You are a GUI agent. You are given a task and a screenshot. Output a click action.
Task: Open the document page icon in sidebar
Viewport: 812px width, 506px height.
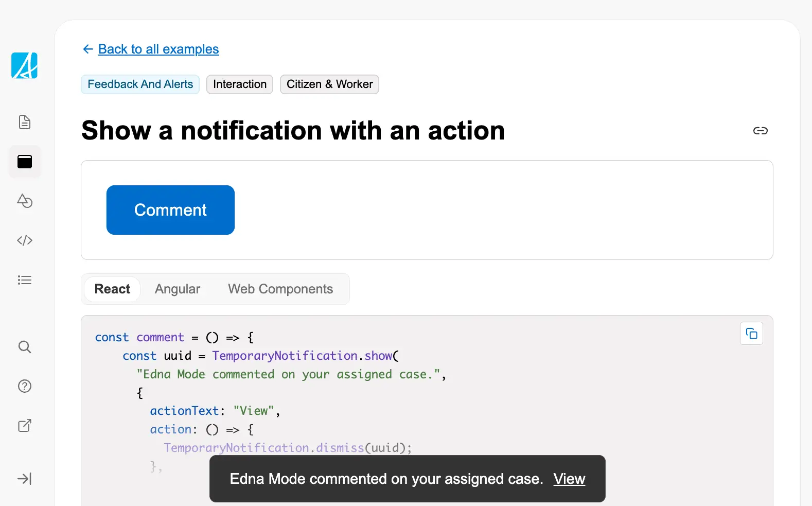pyautogui.click(x=25, y=123)
